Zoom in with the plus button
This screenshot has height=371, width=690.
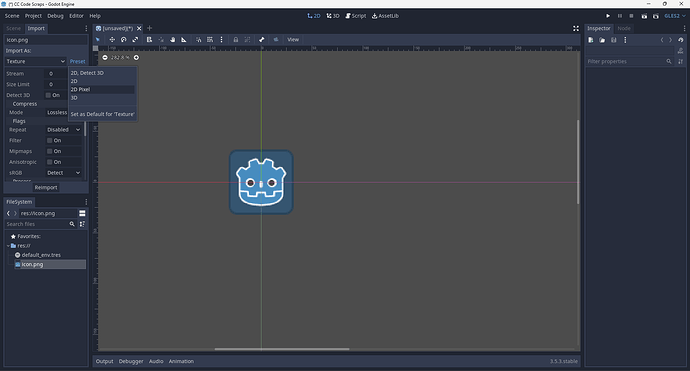[x=136, y=58]
